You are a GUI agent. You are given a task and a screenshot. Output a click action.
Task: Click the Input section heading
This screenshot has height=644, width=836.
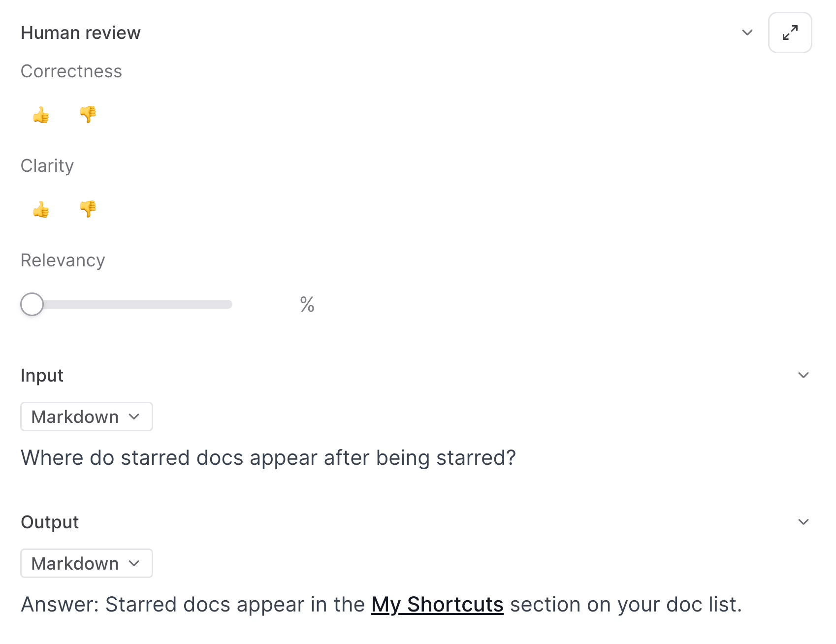tap(42, 376)
